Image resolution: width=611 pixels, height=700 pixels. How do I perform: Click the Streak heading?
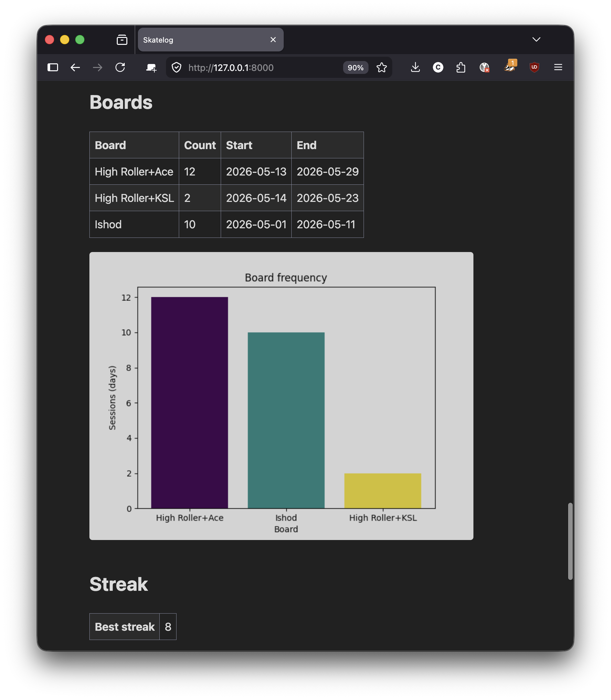[x=119, y=584]
